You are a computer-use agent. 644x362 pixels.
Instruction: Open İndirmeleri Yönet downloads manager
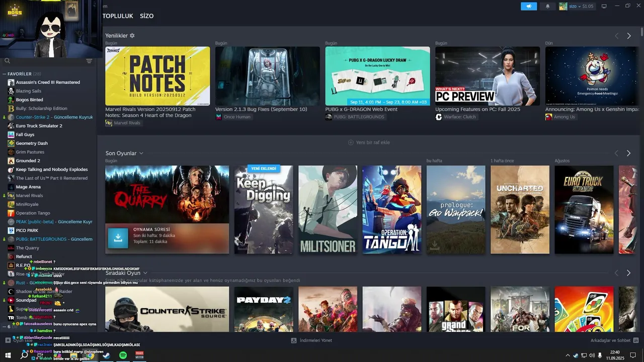pos(311,340)
